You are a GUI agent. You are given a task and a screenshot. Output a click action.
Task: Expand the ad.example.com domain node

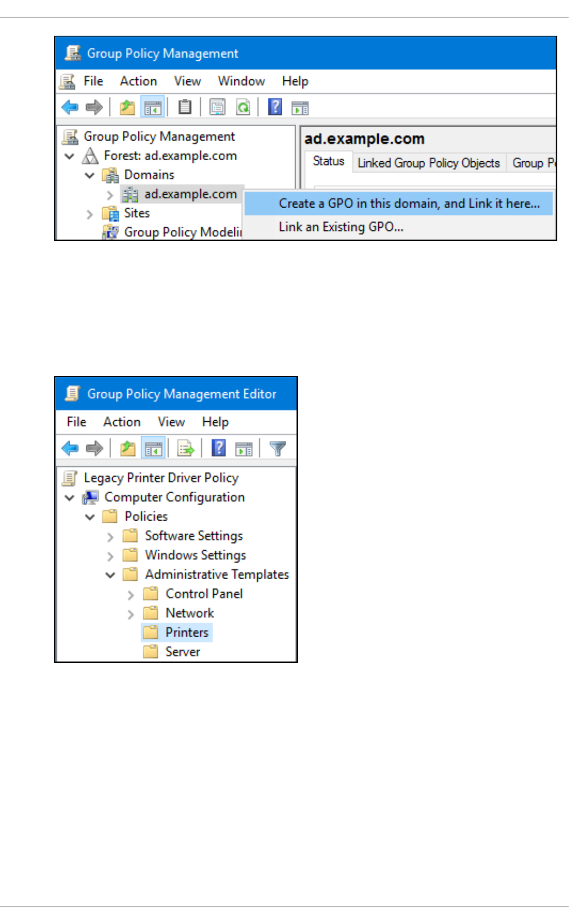110,195
